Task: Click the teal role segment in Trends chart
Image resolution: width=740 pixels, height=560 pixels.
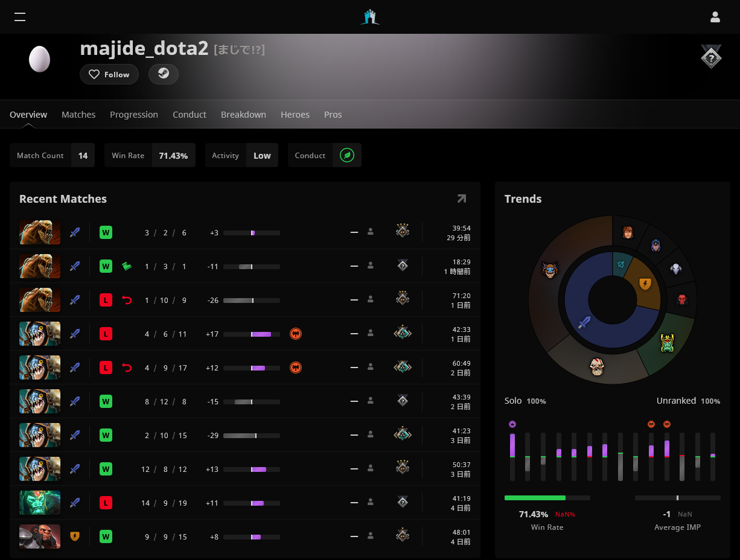Action: tap(622, 263)
